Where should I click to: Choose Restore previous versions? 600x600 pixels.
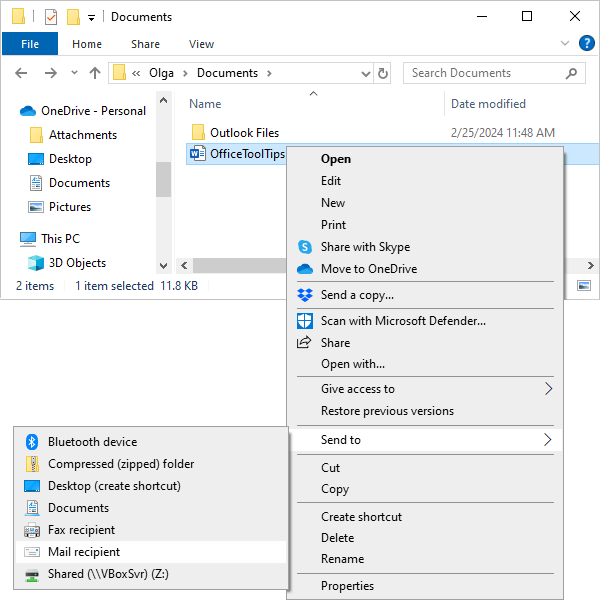[425, 411]
